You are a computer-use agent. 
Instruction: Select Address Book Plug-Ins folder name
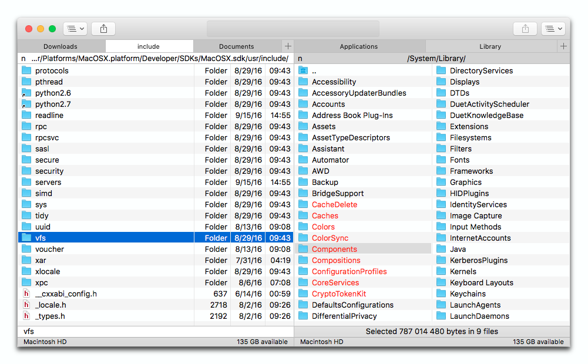(x=352, y=116)
